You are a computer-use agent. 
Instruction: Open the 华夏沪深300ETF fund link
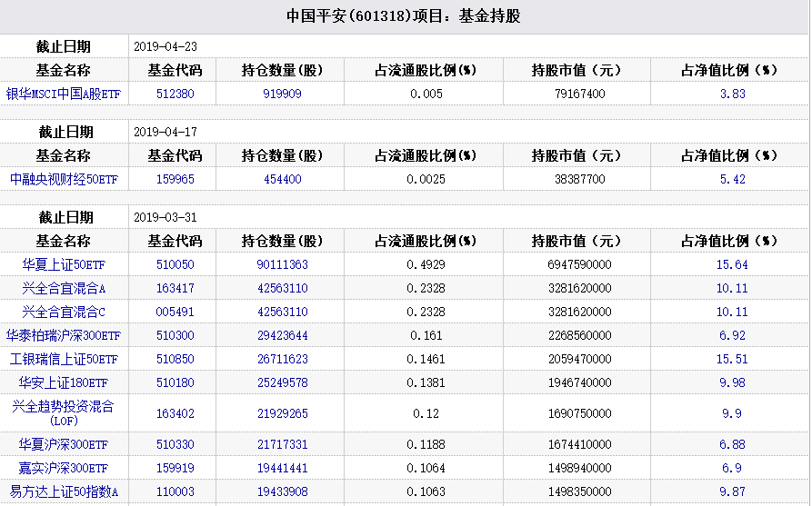click(x=63, y=445)
